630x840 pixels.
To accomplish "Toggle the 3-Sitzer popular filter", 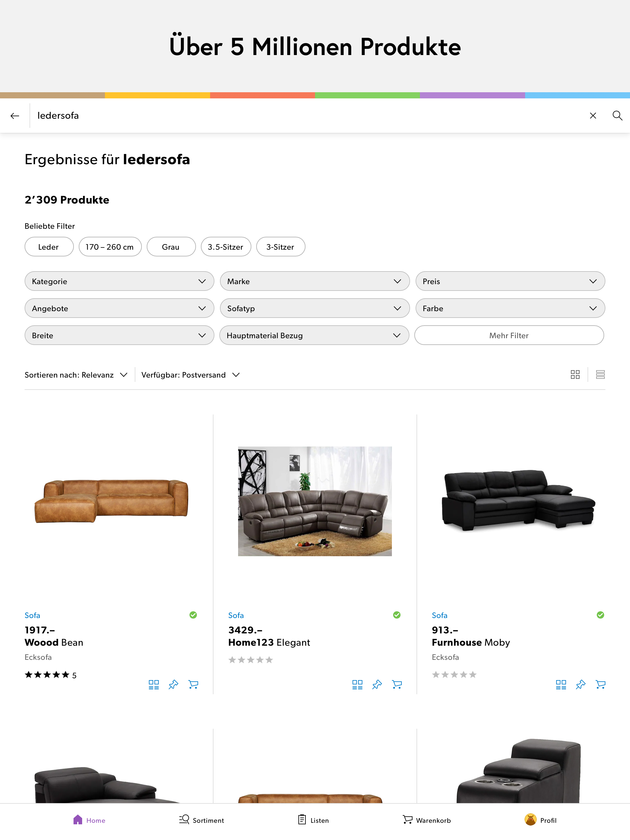I will [280, 247].
